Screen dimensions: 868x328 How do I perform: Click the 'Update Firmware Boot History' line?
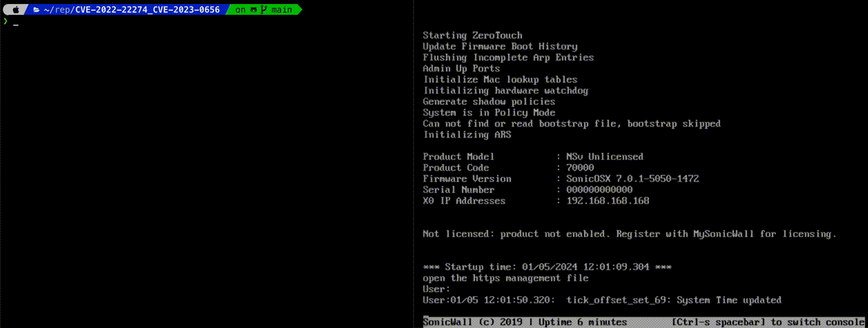coord(500,46)
